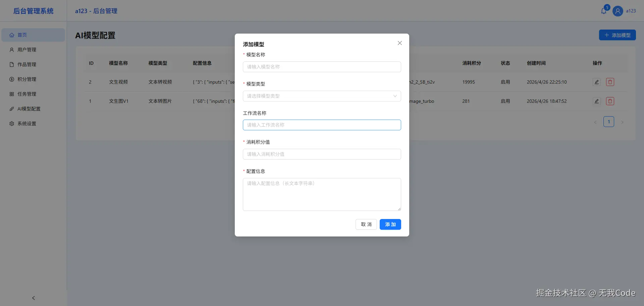The image size is (644, 306).
Task: Click the 2026/4/26 22:25:10 timestamp
Action: click(x=547, y=82)
